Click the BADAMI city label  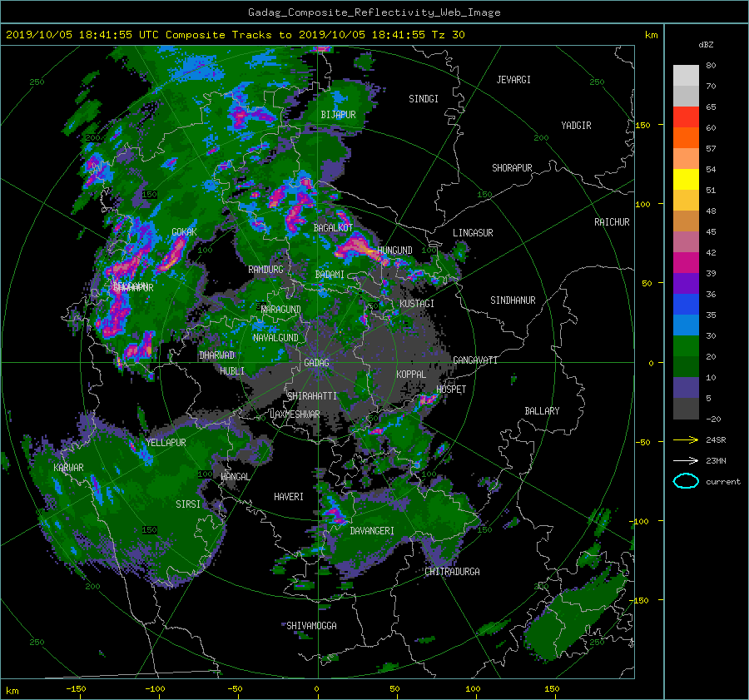(x=330, y=275)
